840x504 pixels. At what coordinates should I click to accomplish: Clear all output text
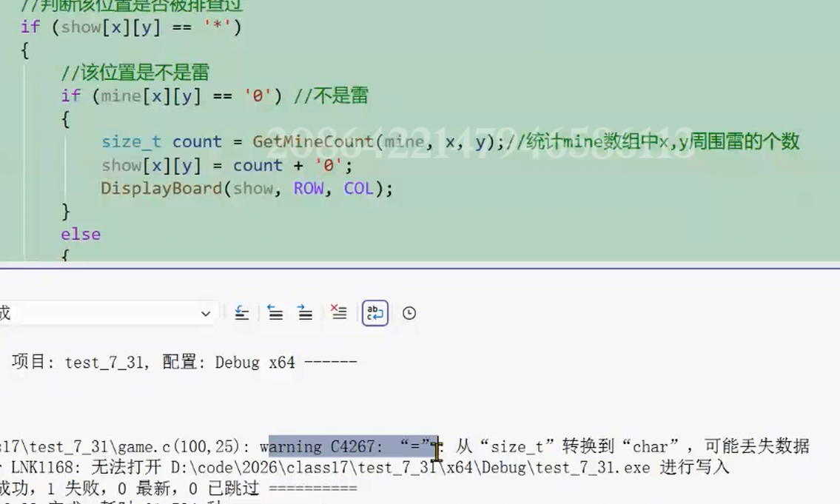pos(338,313)
